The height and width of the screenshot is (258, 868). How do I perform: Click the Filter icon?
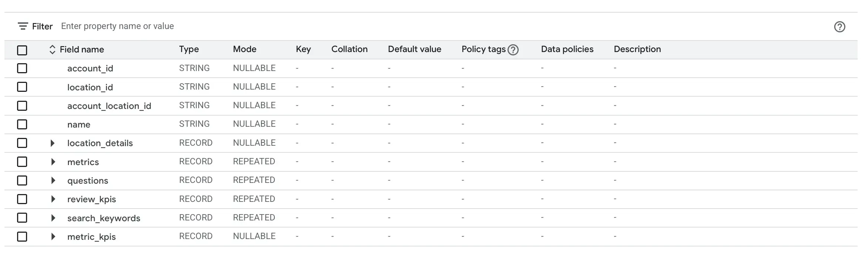(23, 26)
